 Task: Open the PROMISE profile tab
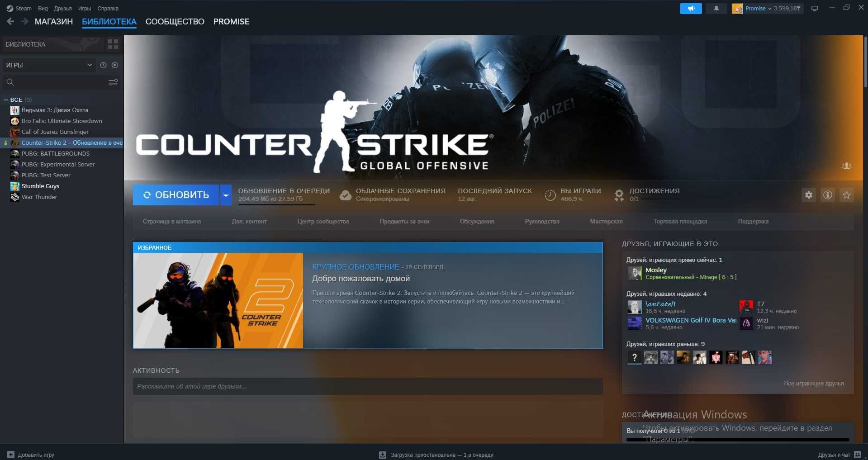[231, 22]
